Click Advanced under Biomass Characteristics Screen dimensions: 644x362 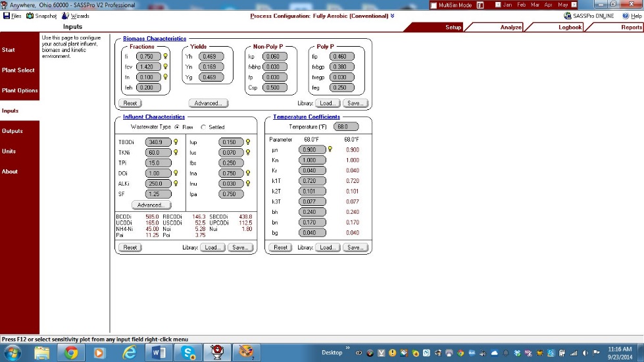point(208,103)
